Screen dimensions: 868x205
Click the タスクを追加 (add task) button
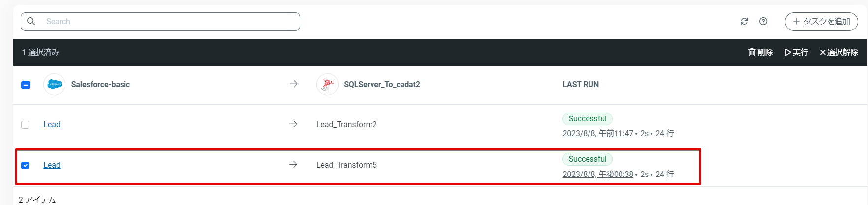821,21
